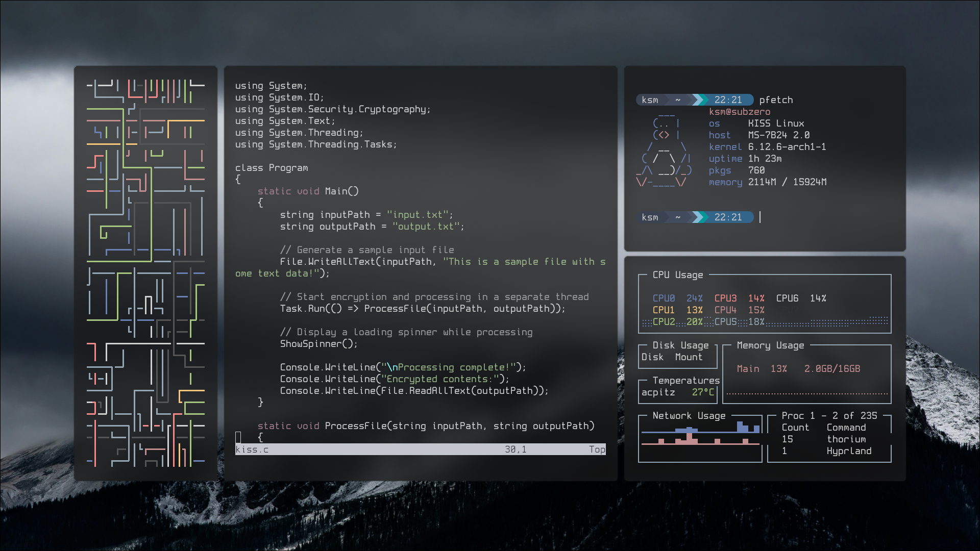Click the static void Main() line in the editor
Screen dimensions: 980x551
click(x=308, y=191)
